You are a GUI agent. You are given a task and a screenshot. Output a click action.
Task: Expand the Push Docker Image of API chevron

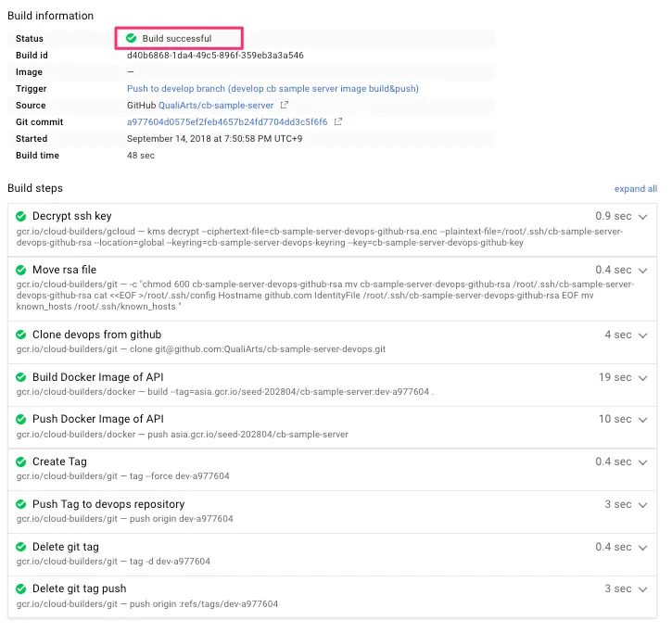click(643, 419)
